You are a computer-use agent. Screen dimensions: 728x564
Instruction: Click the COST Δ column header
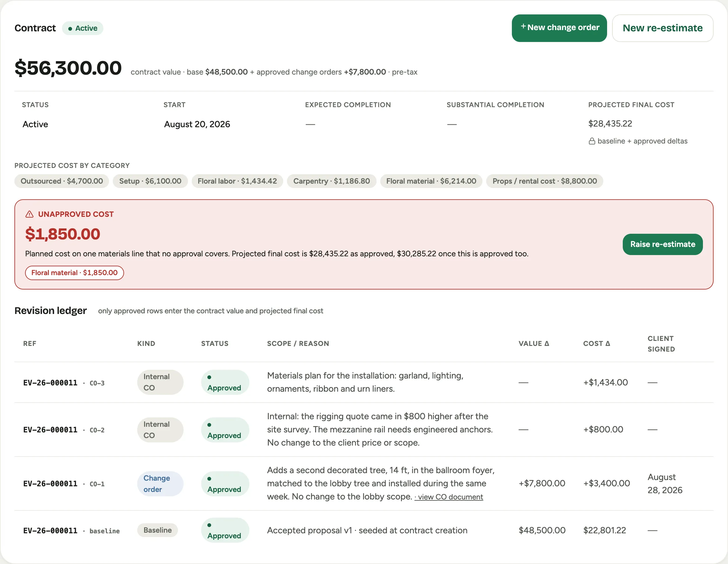[x=596, y=343]
